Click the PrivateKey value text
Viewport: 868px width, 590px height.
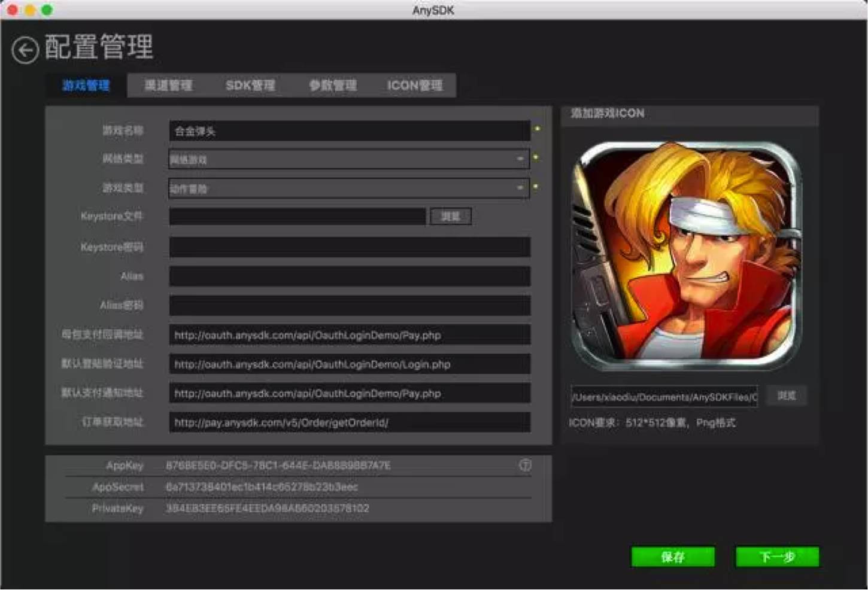(x=268, y=508)
